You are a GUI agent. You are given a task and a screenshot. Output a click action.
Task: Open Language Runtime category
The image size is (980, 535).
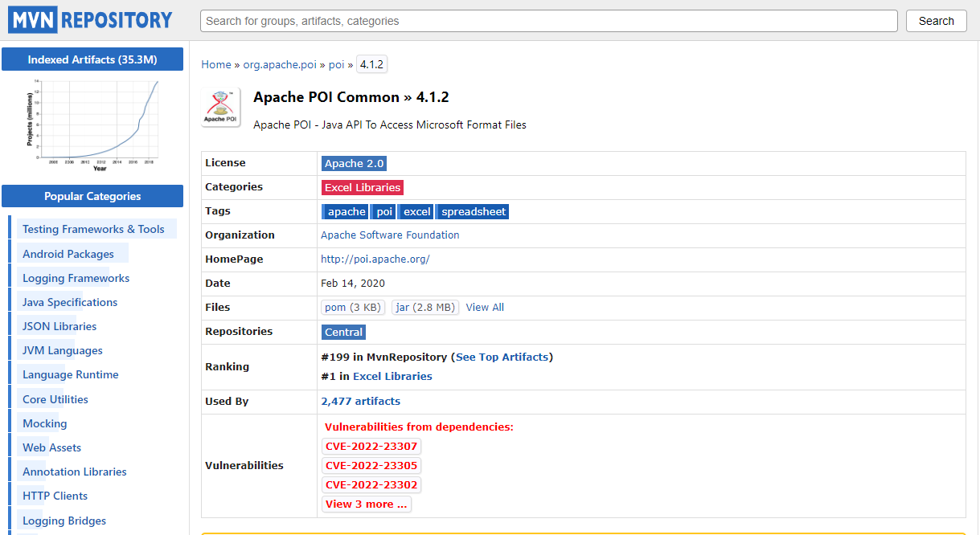[x=71, y=374]
